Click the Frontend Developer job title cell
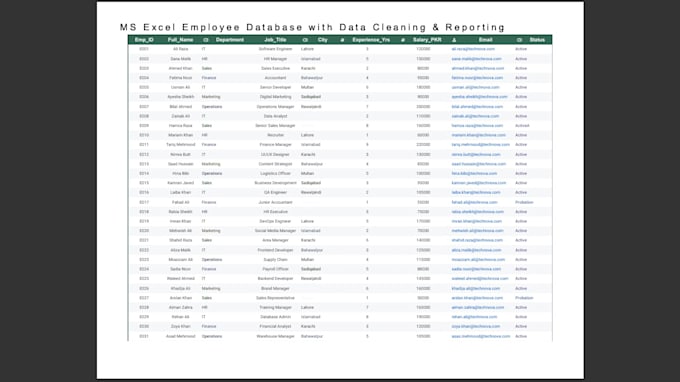The image size is (680, 382). (x=275, y=250)
